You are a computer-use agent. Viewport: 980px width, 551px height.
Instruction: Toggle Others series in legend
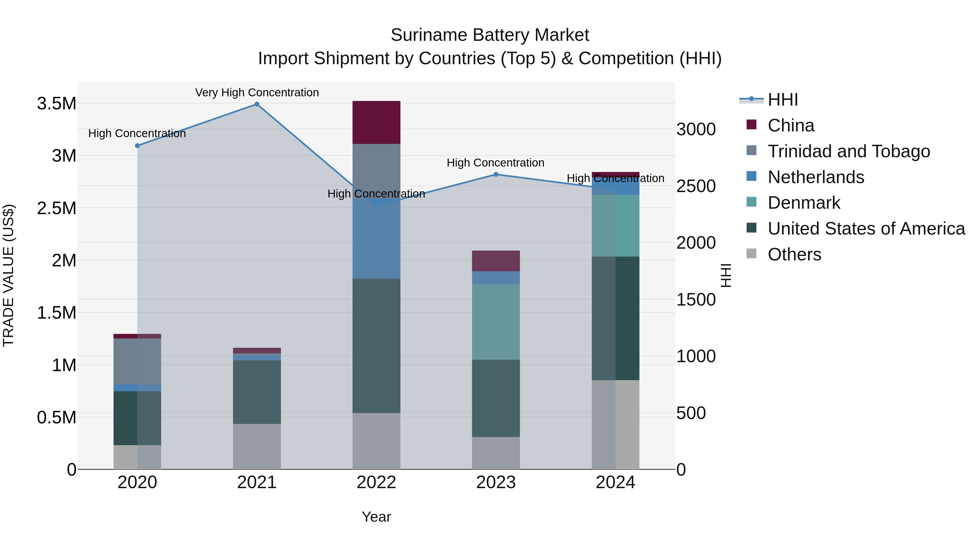[x=784, y=254]
